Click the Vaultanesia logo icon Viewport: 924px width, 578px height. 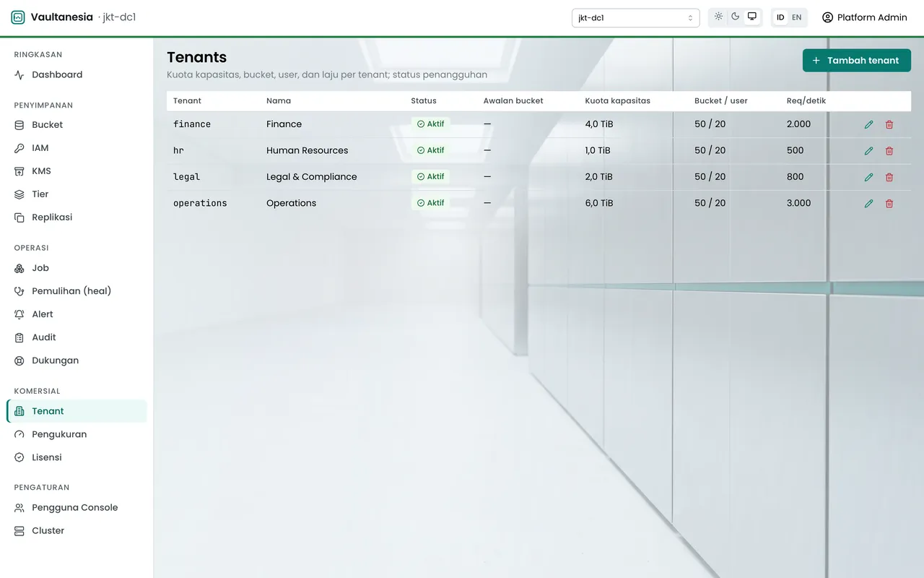18,17
